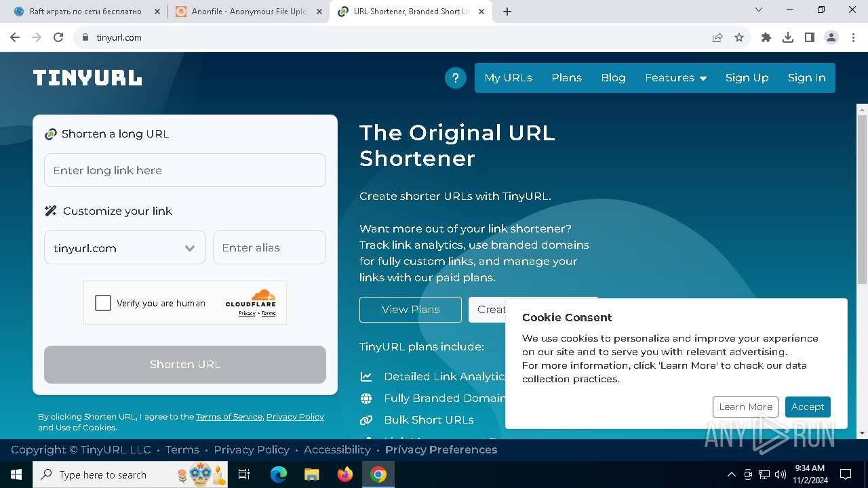Image resolution: width=868 pixels, height=488 pixels.
Task: Open tab search chevron in title bar
Action: pyautogui.click(x=759, y=9)
